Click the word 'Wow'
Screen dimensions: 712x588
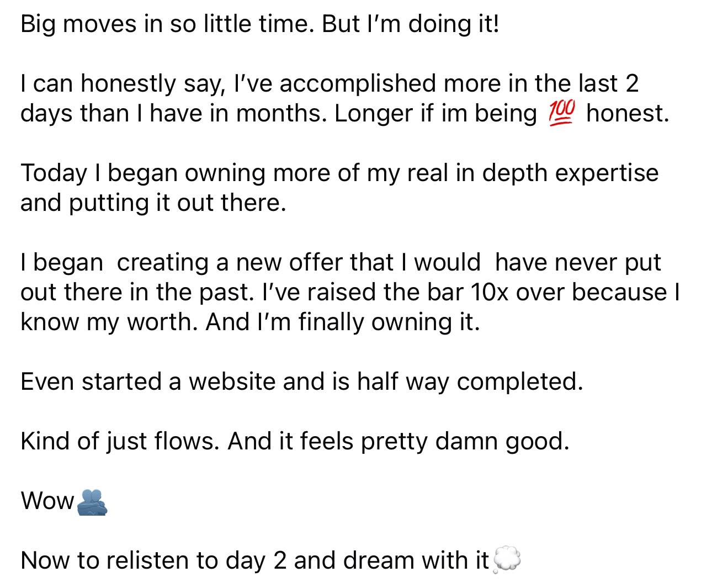point(47,501)
